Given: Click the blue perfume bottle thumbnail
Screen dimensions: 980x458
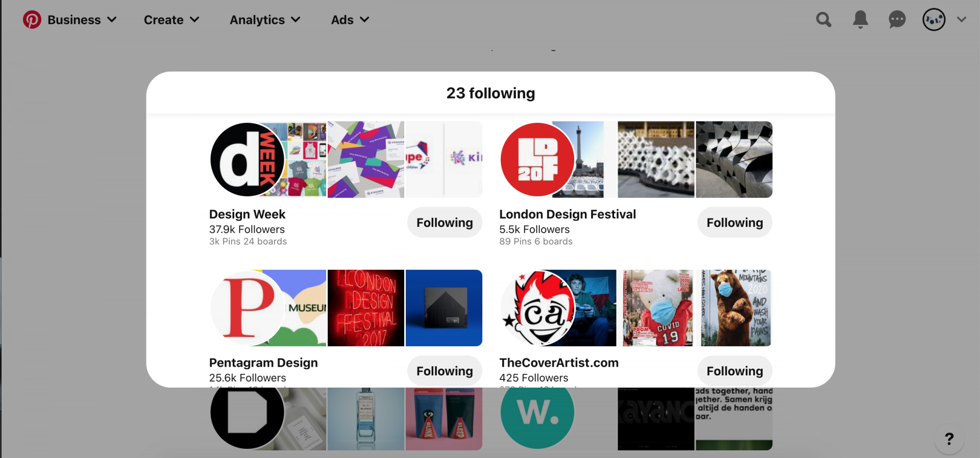Looking at the screenshot, I should [366, 419].
